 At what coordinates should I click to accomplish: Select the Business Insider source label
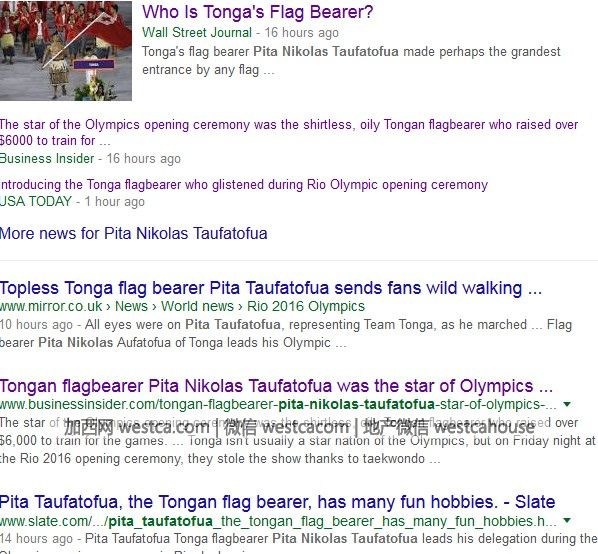[47, 159]
